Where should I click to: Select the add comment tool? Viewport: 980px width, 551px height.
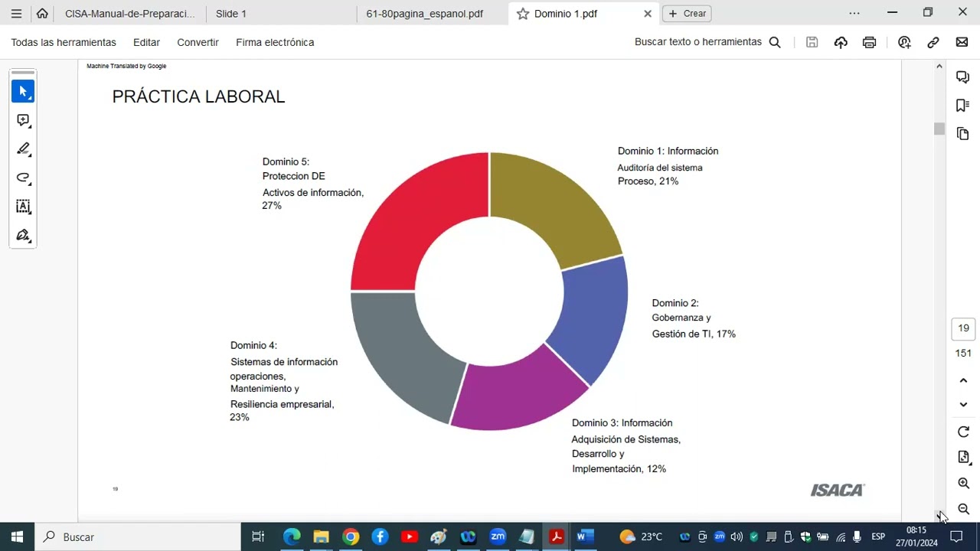coord(23,120)
